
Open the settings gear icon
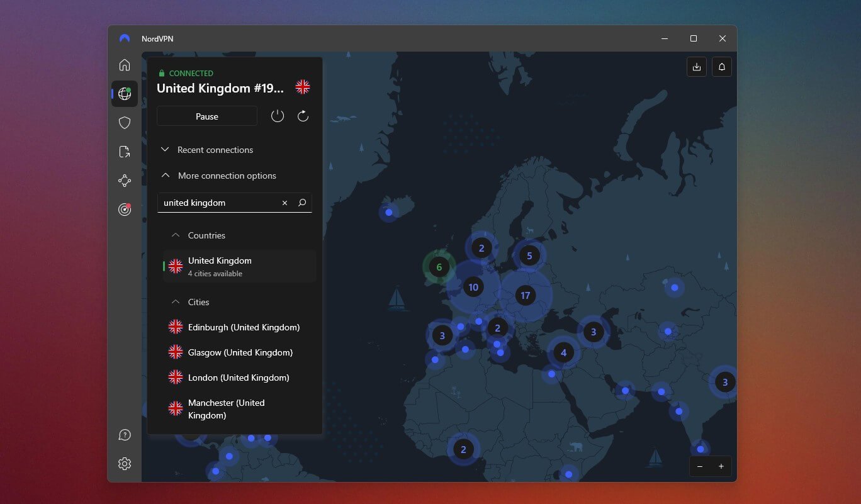tap(125, 464)
